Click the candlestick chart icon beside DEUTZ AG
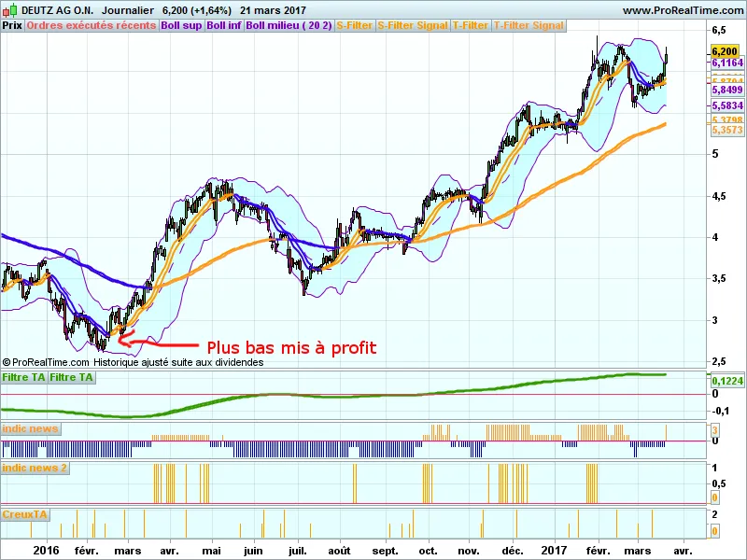This screenshot has width=747, height=560. [x=9, y=10]
